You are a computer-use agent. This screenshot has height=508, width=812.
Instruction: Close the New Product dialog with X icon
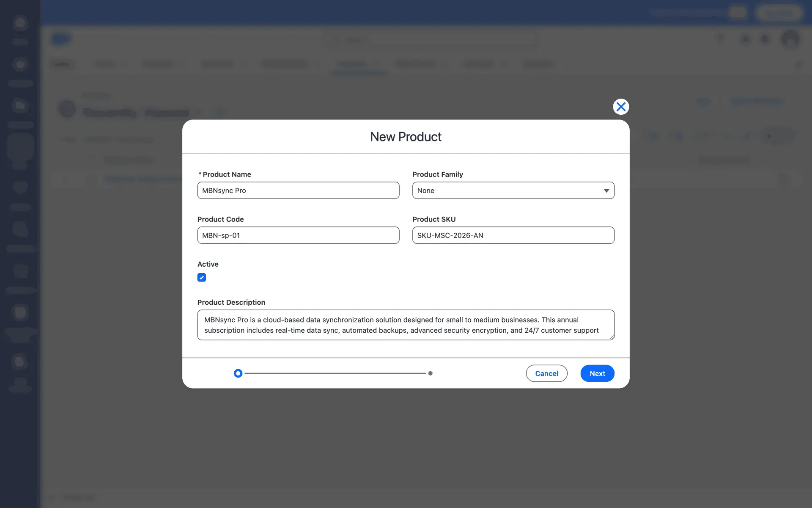click(x=620, y=107)
